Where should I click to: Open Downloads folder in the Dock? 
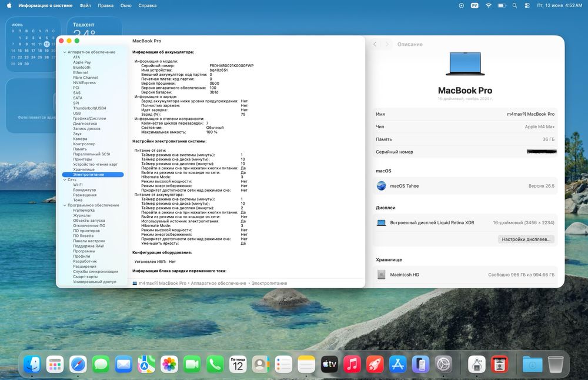coord(532,364)
